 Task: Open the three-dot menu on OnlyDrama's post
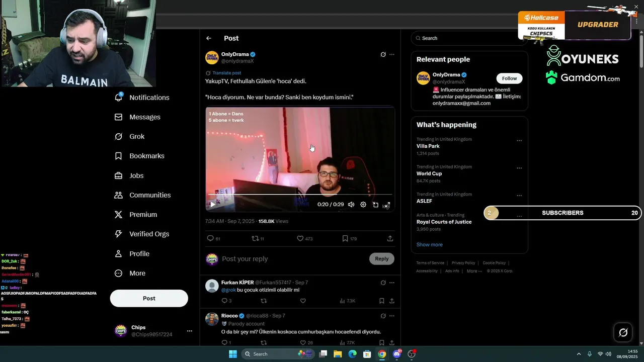[392, 54]
